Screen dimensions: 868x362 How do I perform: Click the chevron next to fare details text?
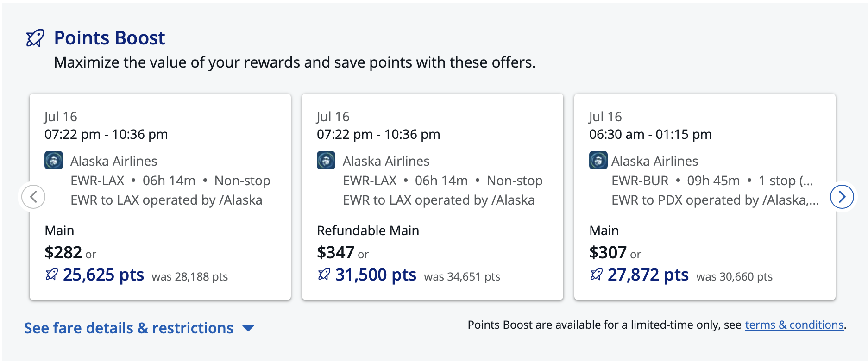248,328
